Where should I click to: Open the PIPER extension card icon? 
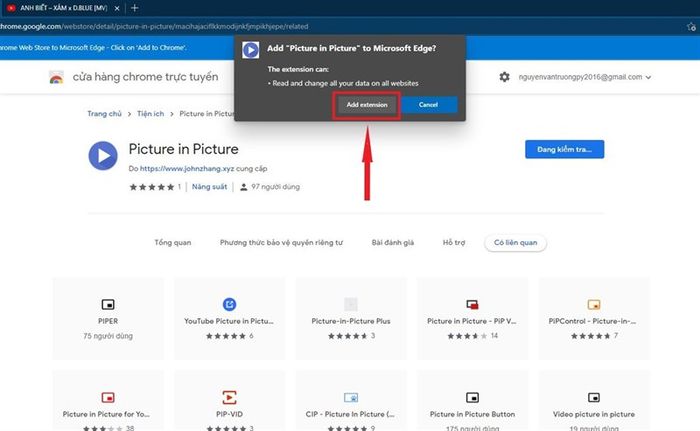click(x=108, y=304)
